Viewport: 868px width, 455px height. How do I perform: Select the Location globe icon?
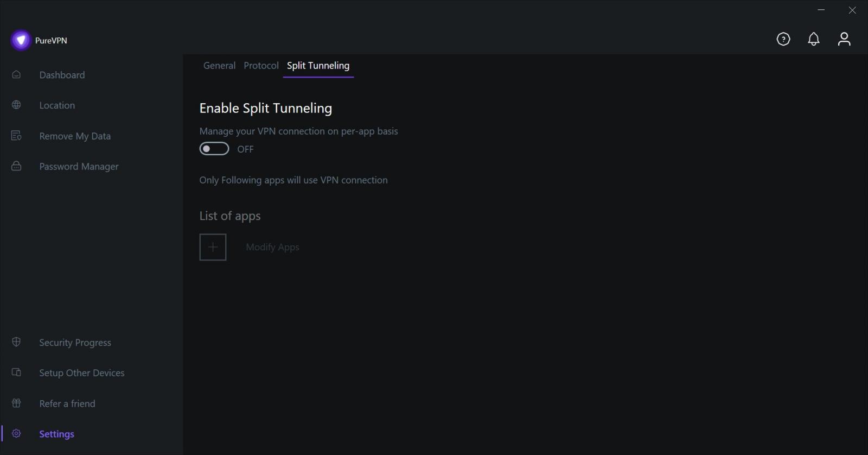pyautogui.click(x=16, y=105)
